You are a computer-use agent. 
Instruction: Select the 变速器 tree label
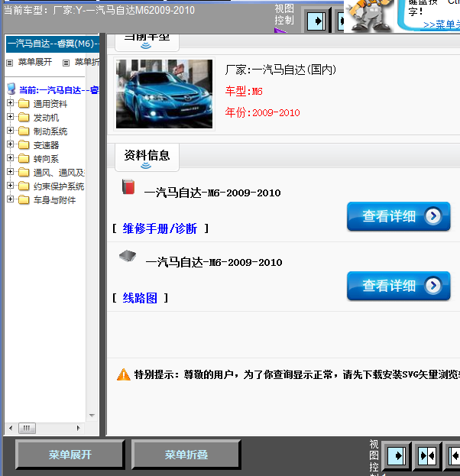pyautogui.click(x=46, y=145)
